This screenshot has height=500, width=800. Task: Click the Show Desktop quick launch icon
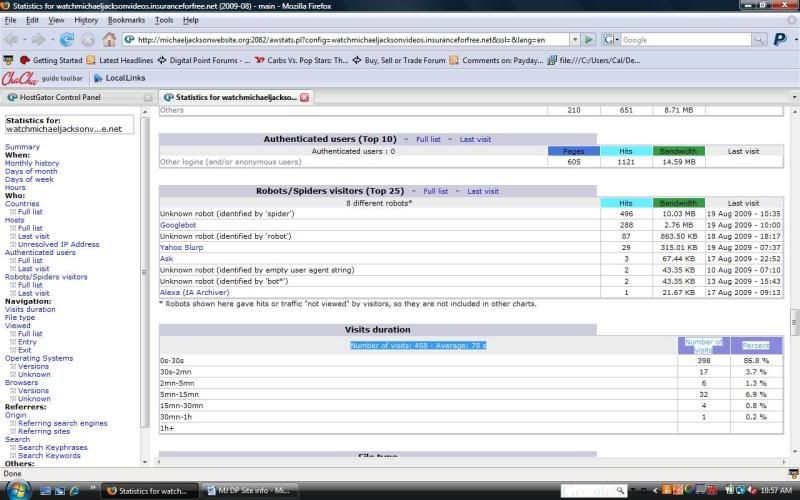45,491
